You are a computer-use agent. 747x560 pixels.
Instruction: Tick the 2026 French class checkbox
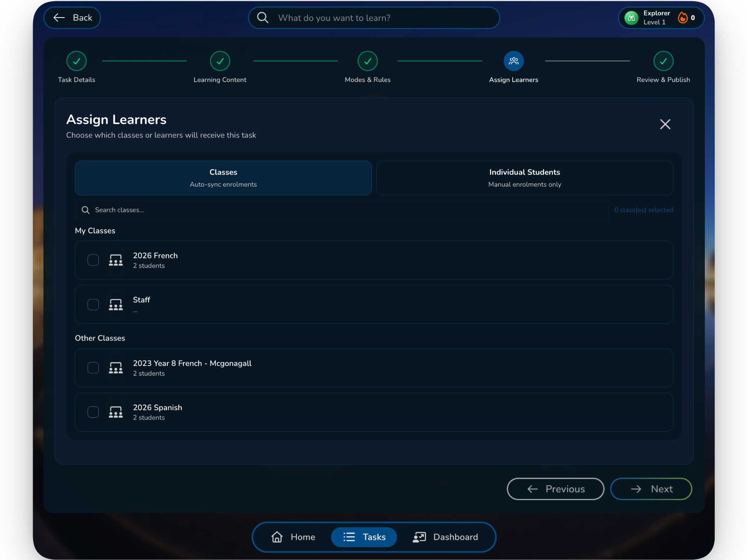click(x=93, y=260)
